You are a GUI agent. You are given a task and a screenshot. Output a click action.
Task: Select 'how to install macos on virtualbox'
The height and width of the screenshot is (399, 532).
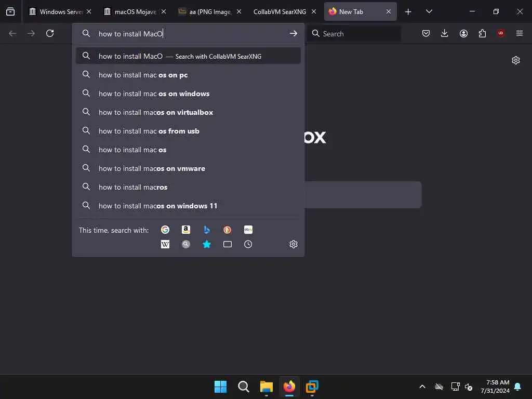click(188, 112)
